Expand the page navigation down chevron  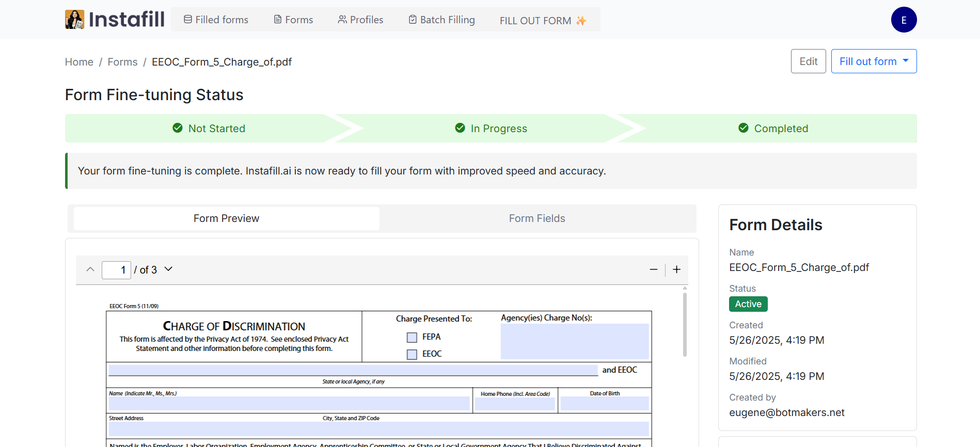point(168,269)
